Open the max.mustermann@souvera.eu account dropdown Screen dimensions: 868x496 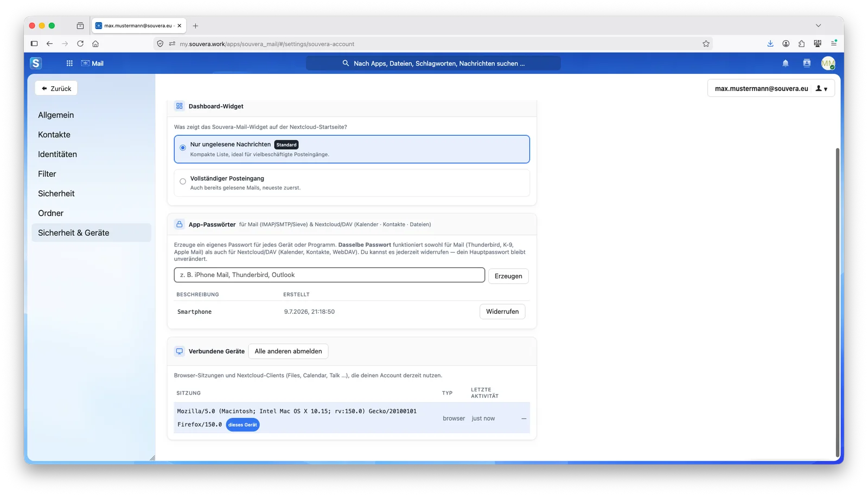click(x=771, y=88)
